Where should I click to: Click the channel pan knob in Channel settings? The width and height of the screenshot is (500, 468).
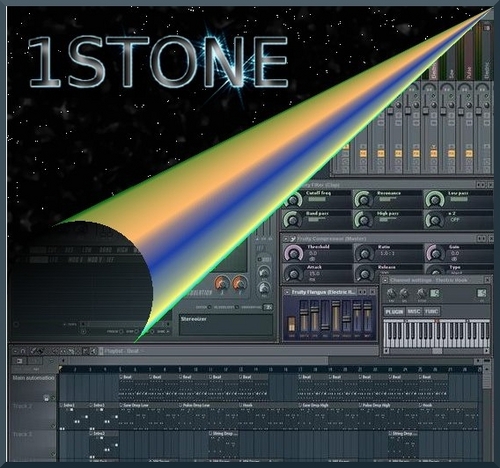(x=391, y=294)
